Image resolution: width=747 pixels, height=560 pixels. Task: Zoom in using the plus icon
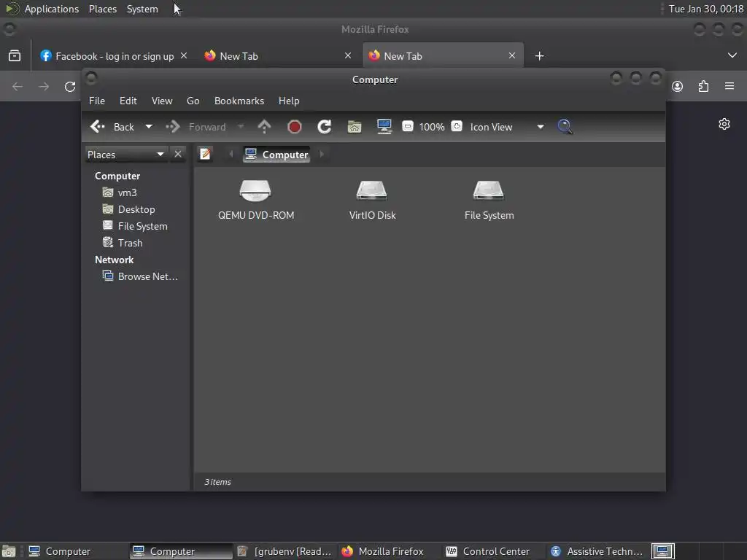coord(457,126)
